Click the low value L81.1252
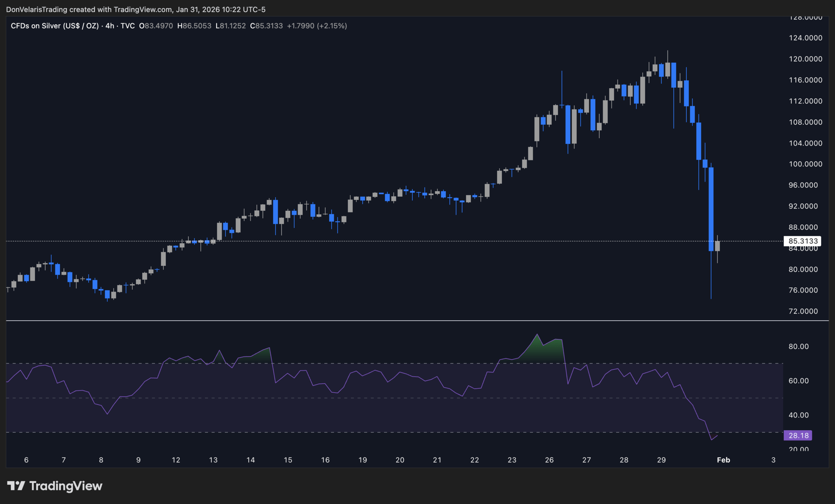Screen dimensions: 835x504 coord(230,26)
